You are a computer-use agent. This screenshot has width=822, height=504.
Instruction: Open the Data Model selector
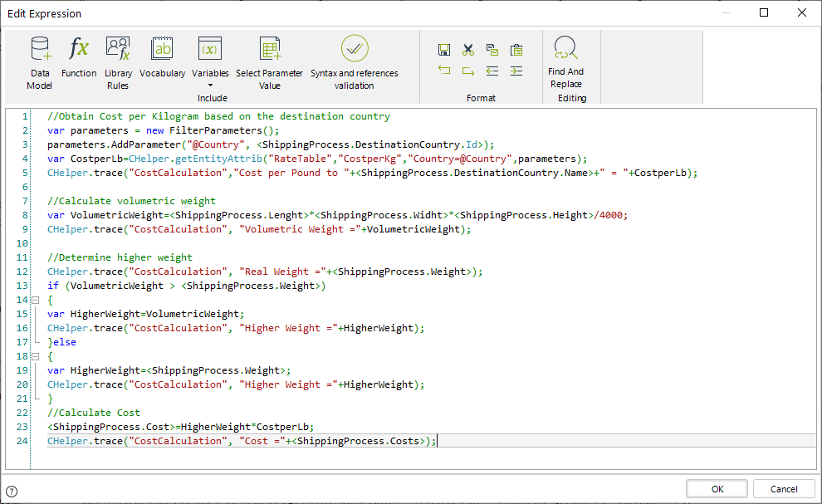[40, 63]
